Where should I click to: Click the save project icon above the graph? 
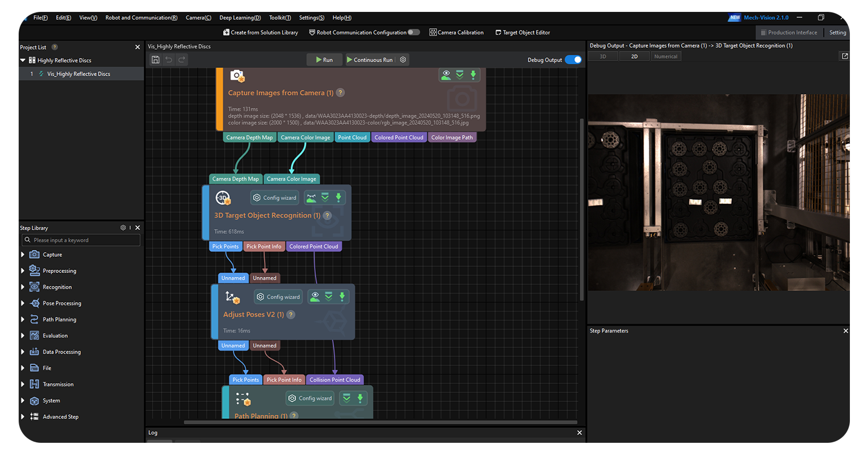tap(155, 59)
